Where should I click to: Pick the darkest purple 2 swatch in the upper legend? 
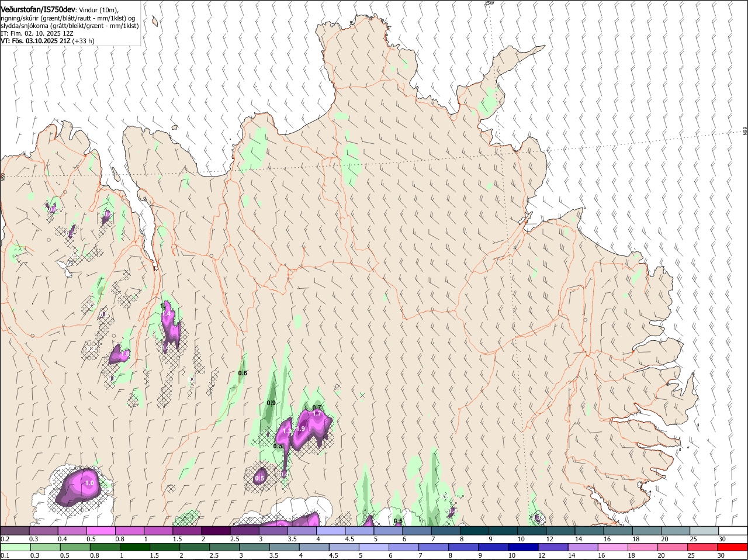click(x=217, y=530)
